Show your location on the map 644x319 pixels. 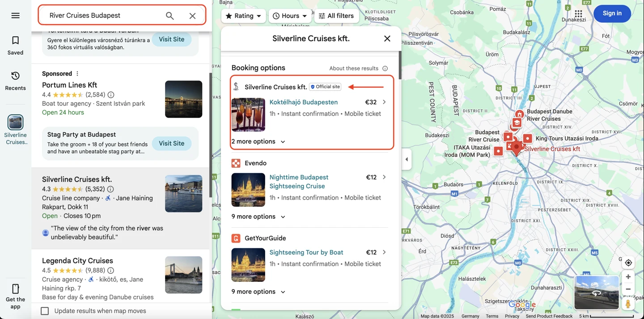click(x=628, y=263)
